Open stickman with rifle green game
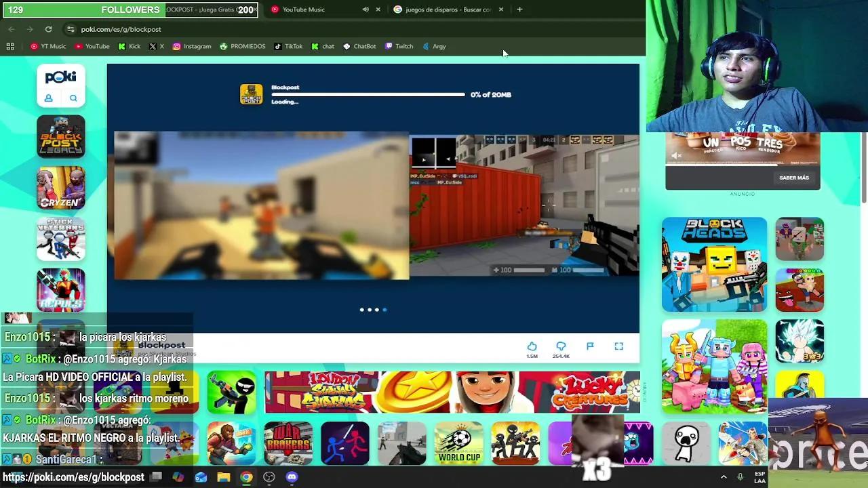 [231, 392]
